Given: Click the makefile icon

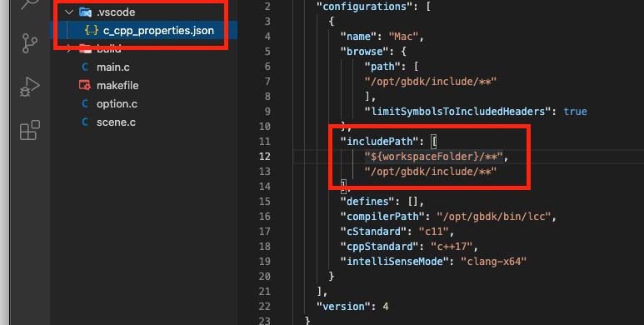Looking at the screenshot, I should click(x=85, y=86).
